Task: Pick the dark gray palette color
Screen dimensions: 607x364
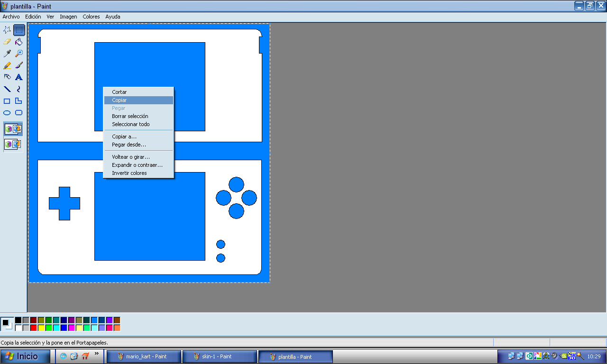Action: click(26, 320)
